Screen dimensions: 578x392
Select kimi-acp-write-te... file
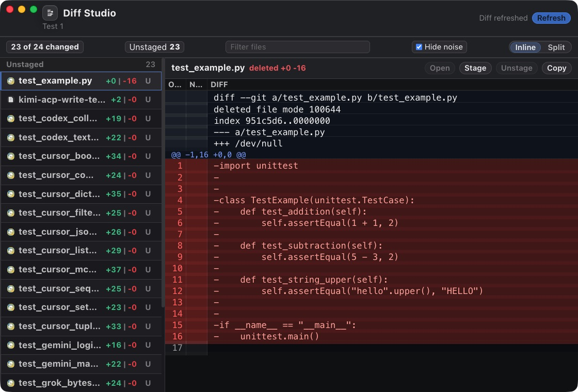click(x=81, y=100)
